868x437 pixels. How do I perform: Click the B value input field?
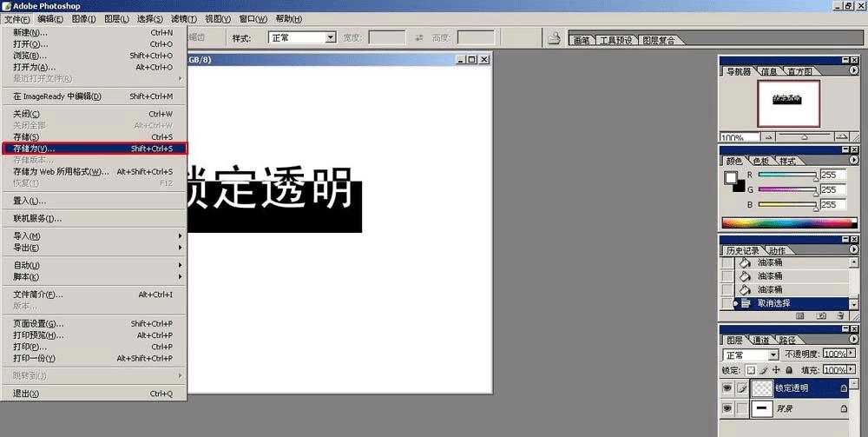pos(833,205)
